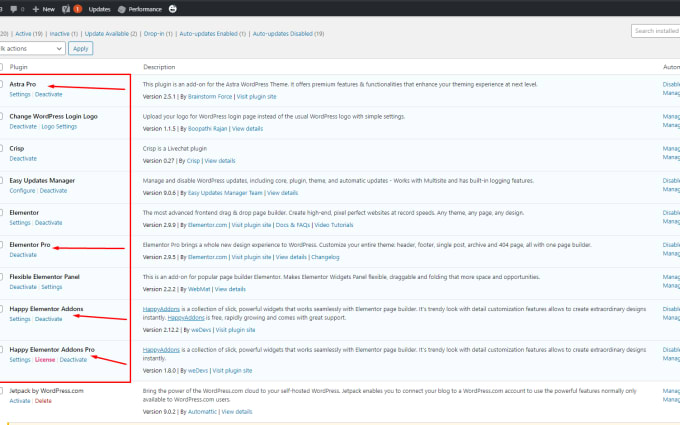Open Elementor Docs & FAQs link
This screenshot has height=425, width=680.
coord(293,225)
